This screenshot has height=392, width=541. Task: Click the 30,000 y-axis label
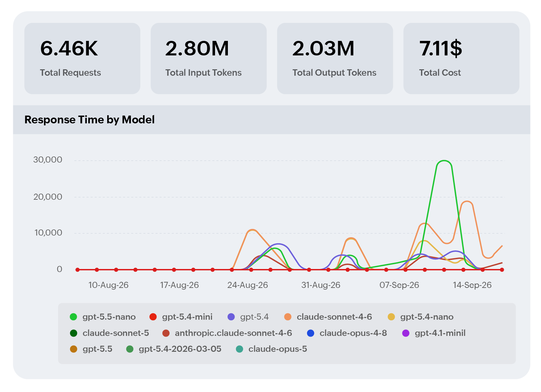coord(48,160)
